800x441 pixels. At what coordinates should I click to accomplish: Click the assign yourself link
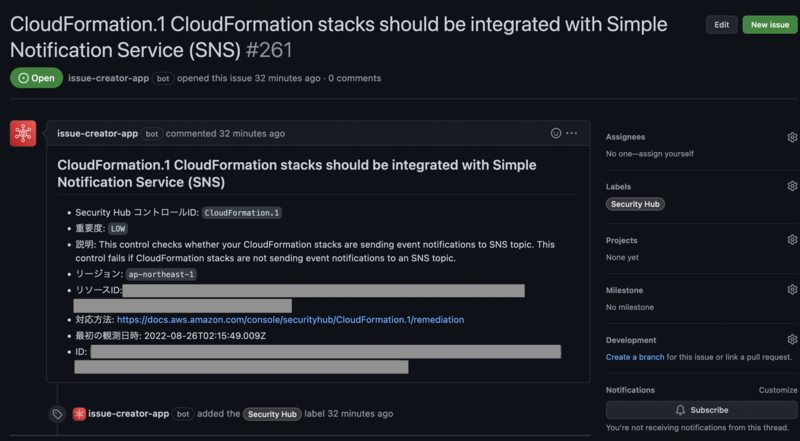(666, 154)
